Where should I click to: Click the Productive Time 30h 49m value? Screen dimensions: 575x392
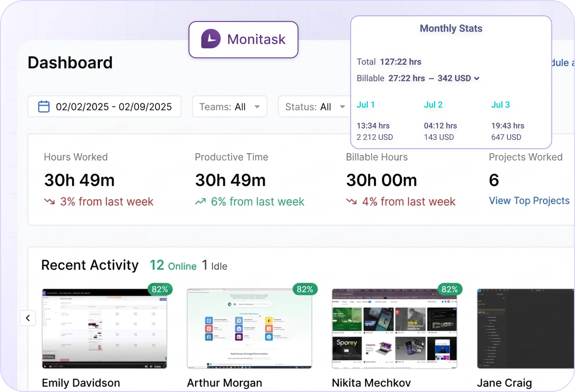point(230,180)
